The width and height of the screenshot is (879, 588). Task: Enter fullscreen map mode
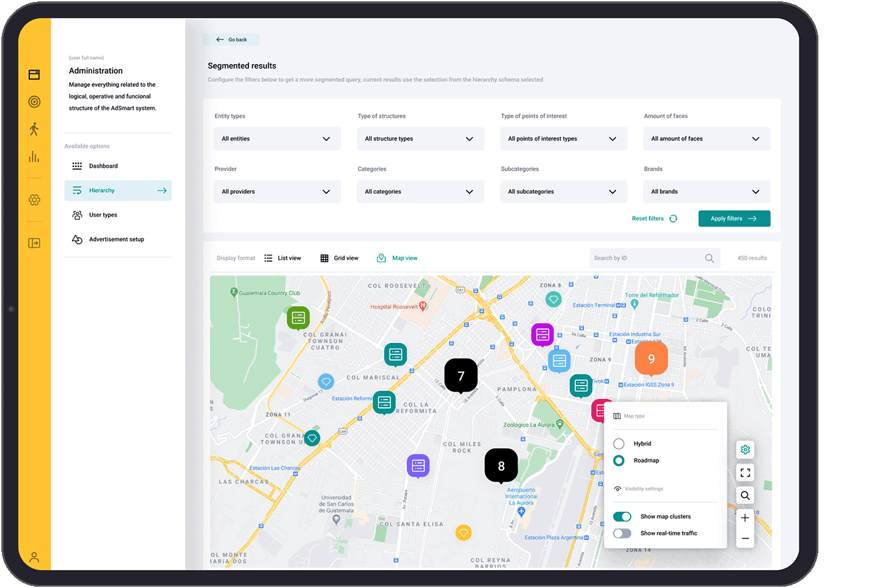click(745, 473)
